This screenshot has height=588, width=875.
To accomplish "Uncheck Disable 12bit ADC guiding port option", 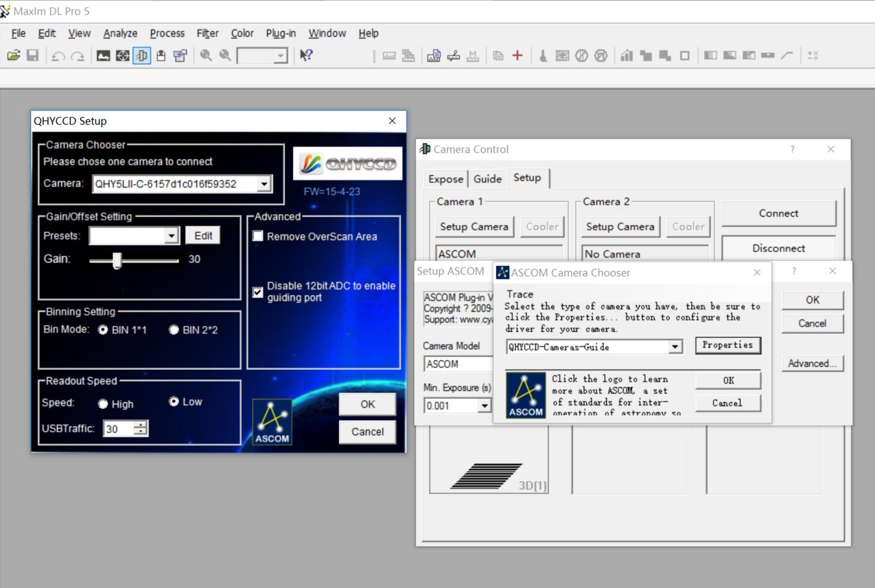I will click(x=258, y=292).
